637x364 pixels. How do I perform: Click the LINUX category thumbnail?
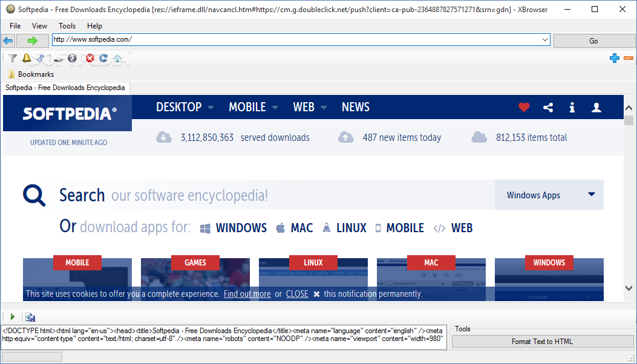pos(313,278)
